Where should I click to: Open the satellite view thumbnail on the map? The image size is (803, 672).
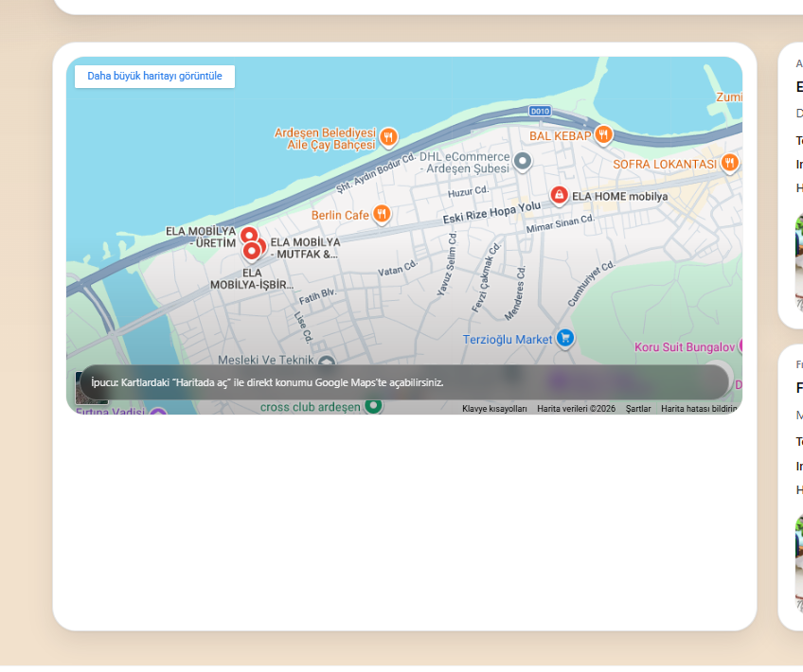pos(92,387)
